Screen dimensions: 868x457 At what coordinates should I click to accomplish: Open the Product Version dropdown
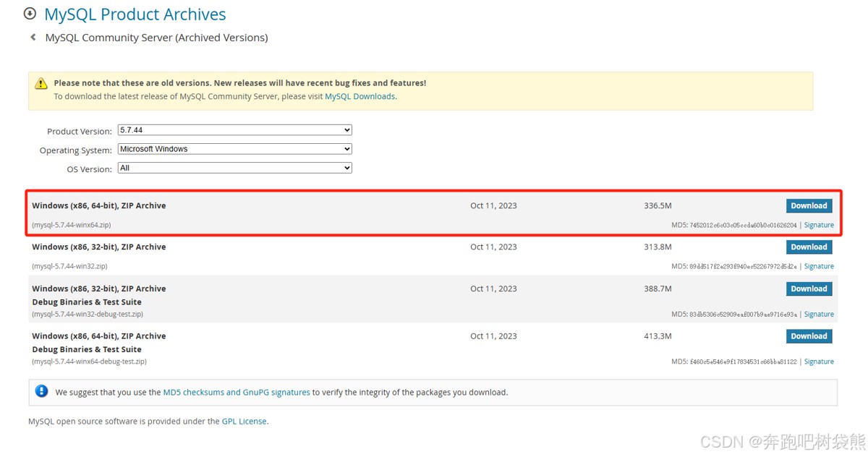(x=235, y=130)
